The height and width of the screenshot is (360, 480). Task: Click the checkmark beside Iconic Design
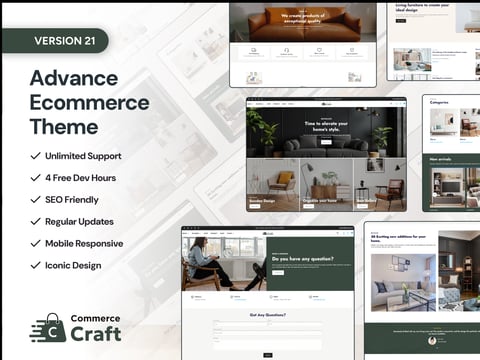pos(35,265)
